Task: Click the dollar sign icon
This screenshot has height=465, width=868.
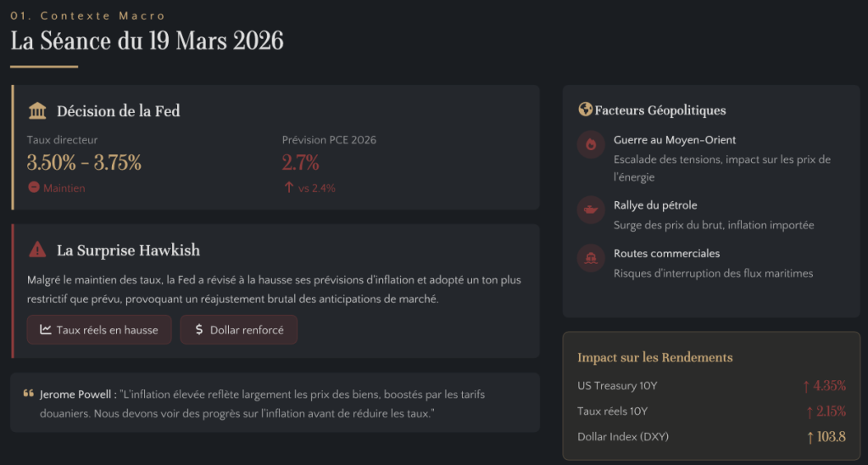Action: tap(198, 329)
